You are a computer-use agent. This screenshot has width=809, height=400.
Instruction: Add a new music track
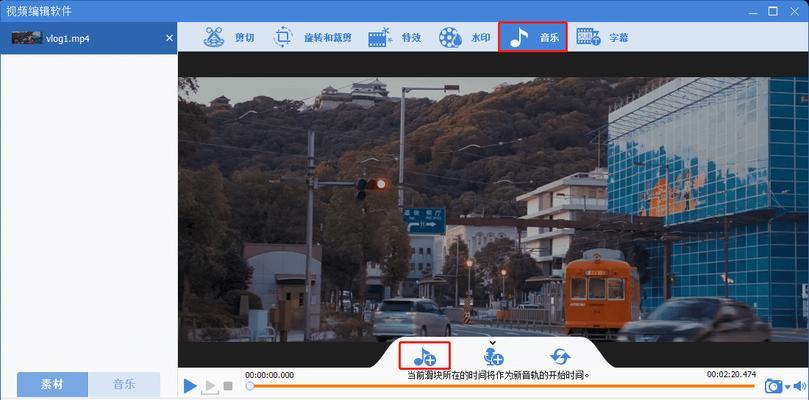[425, 356]
